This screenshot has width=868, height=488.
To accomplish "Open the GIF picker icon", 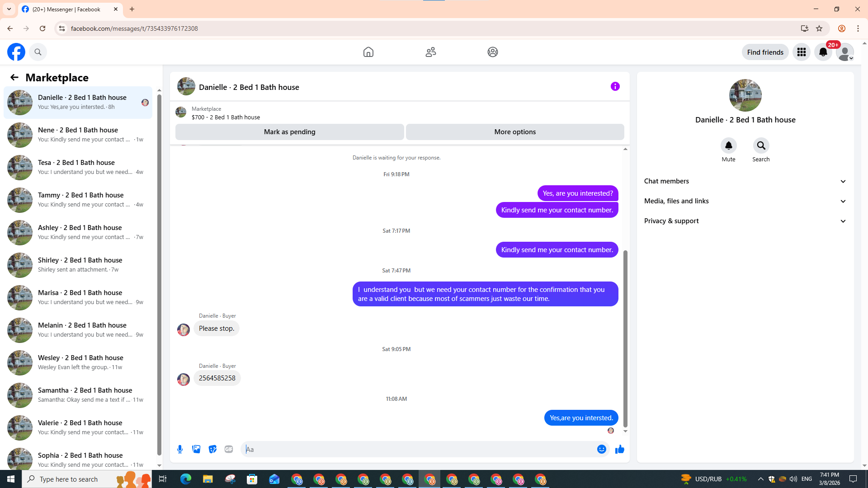I will pos(229,449).
